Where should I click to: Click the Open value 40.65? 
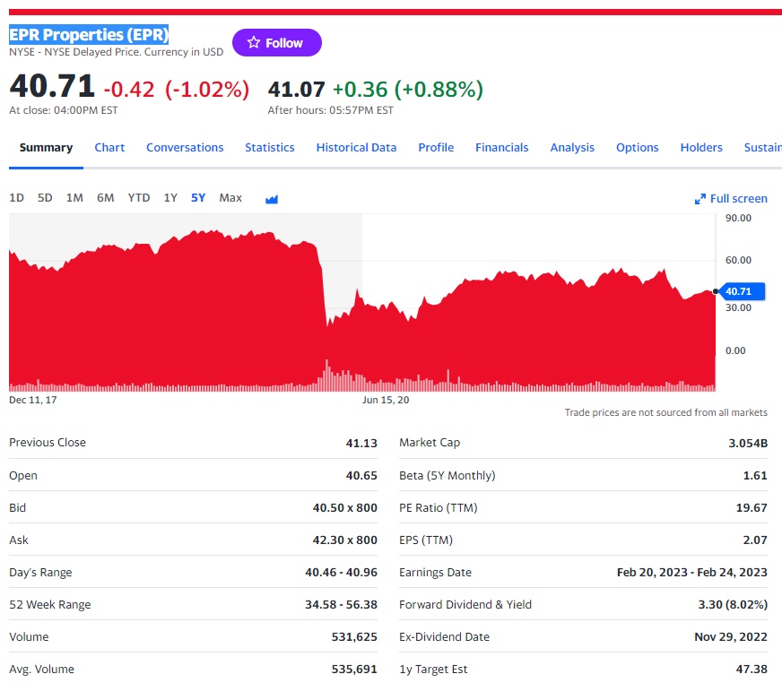coord(361,476)
